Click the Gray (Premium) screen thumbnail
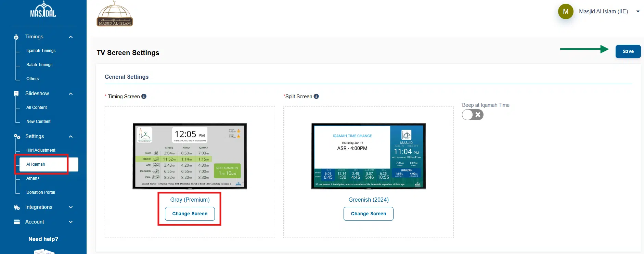Screen dimensions: 644x254 [x=190, y=156]
